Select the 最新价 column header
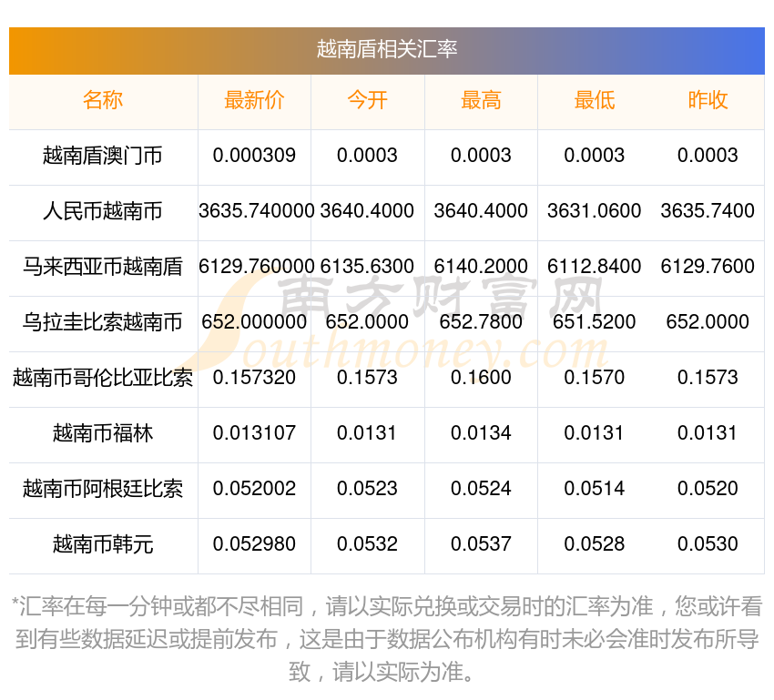Screen dimensions: 774x700 click(x=254, y=100)
